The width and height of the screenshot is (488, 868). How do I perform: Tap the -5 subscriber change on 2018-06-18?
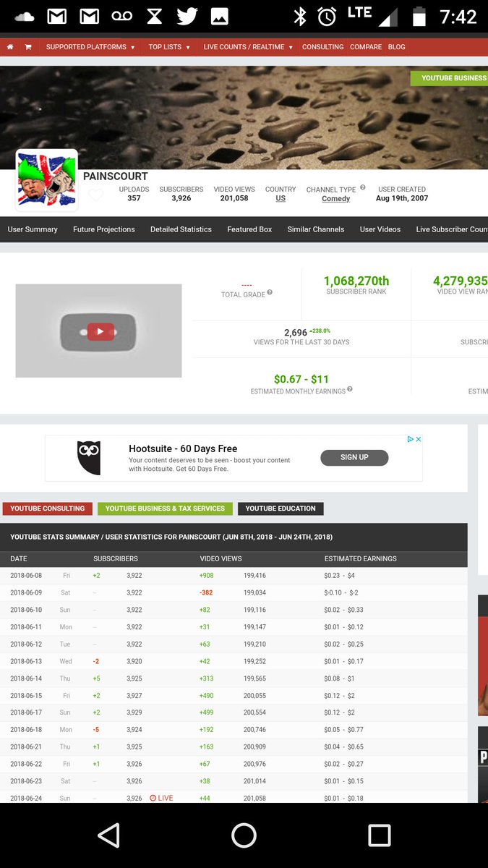96,730
